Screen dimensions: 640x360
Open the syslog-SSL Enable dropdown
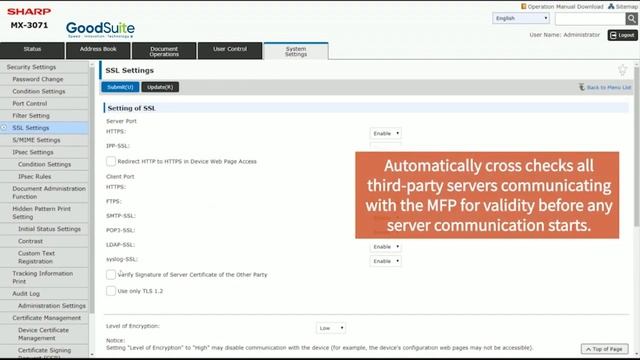[385, 261]
